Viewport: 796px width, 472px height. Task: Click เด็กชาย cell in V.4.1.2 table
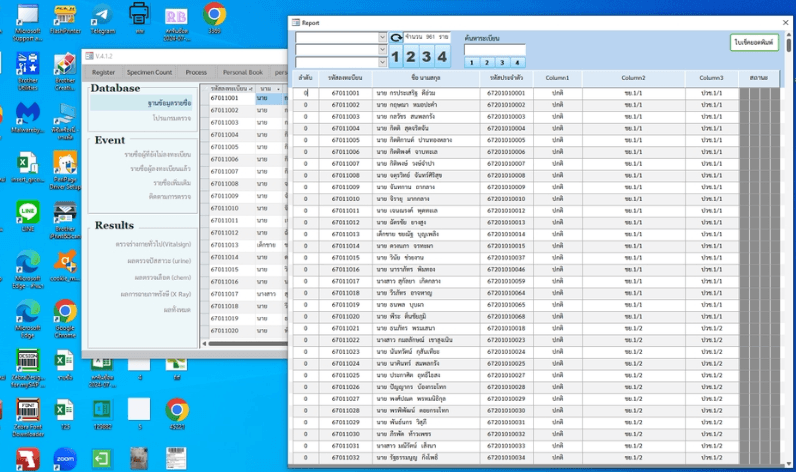point(269,245)
